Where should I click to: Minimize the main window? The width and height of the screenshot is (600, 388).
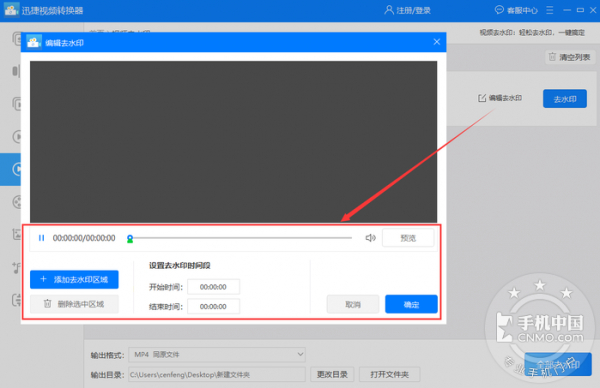[x=567, y=10]
